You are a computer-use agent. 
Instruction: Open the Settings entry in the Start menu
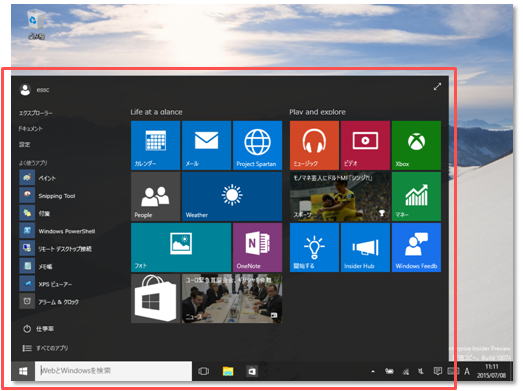(24, 144)
